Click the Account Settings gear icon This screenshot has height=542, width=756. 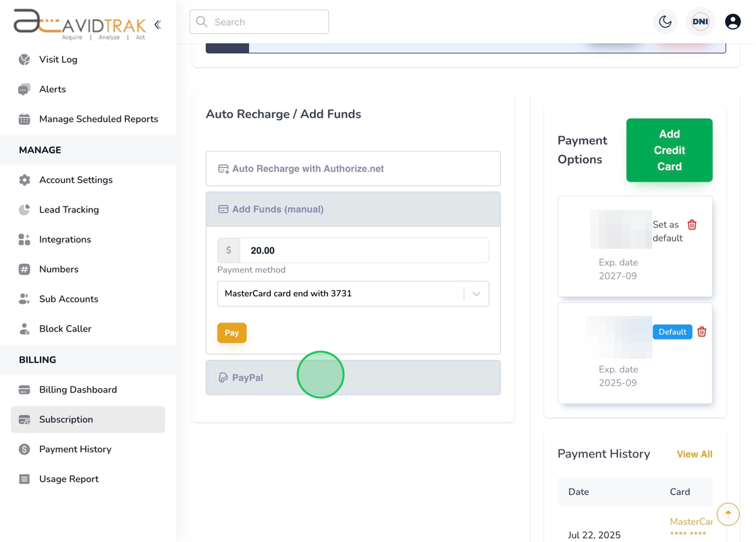click(24, 180)
